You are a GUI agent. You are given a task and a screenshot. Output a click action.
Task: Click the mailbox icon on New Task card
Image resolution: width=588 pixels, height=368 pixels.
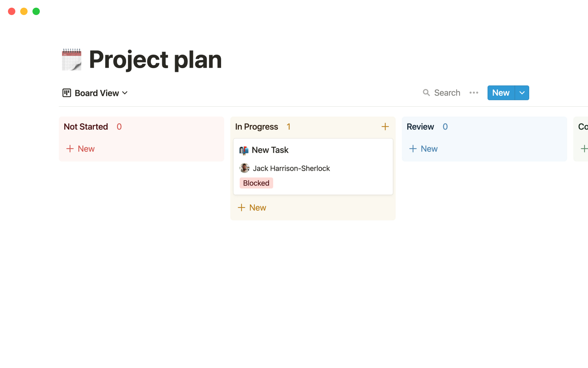coord(244,150)
